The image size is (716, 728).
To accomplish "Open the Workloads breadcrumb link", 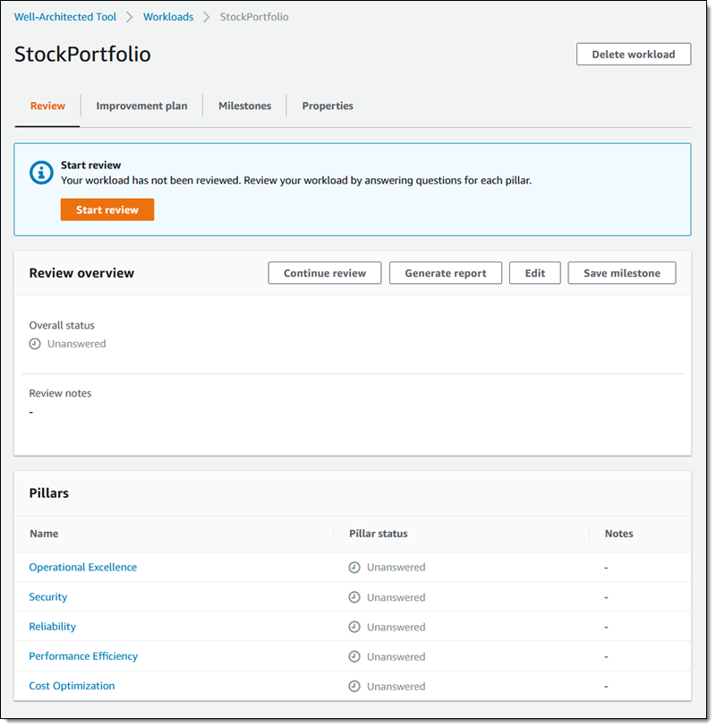I will pos(167,17).
